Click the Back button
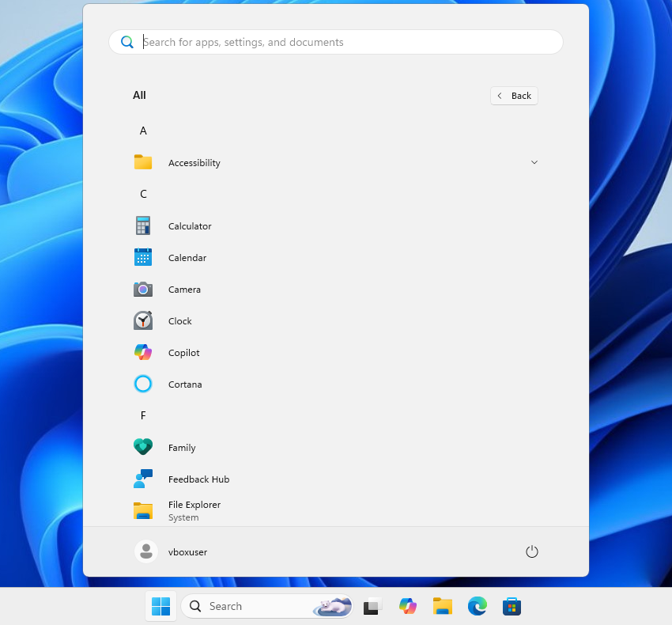Viewport: 672px width, 625px height. pyautogui.click(x=514, y=96)
